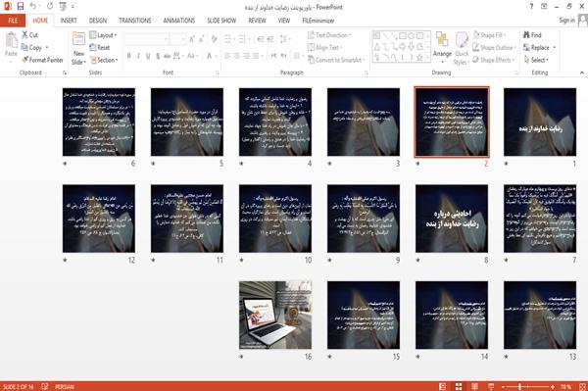Click spell check icon in status bar

coord(45,386)
